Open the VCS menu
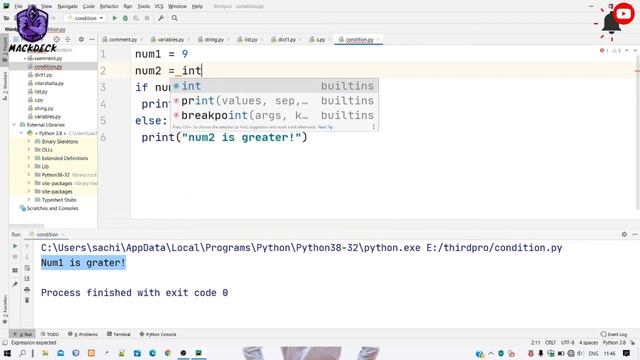Screen dimensions: 640x360 (x=159, y=6)
